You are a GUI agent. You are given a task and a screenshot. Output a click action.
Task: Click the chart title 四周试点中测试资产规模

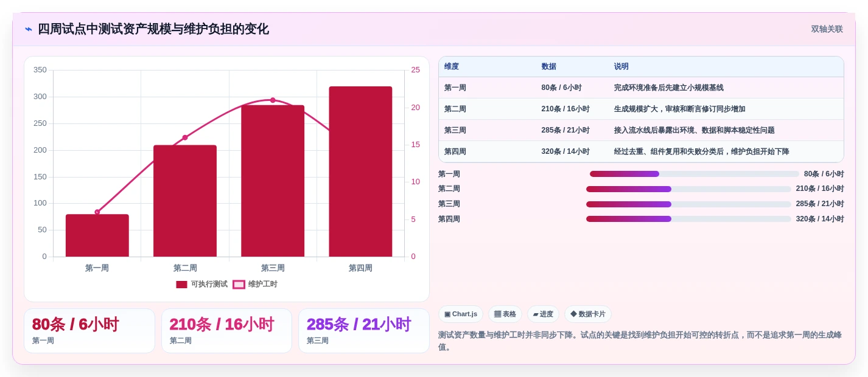153,29
